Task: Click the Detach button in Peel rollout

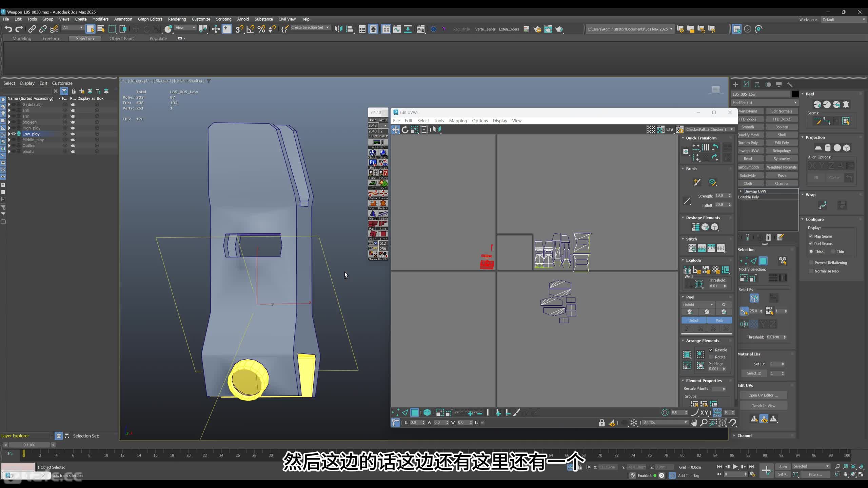Action: (694, 320)
